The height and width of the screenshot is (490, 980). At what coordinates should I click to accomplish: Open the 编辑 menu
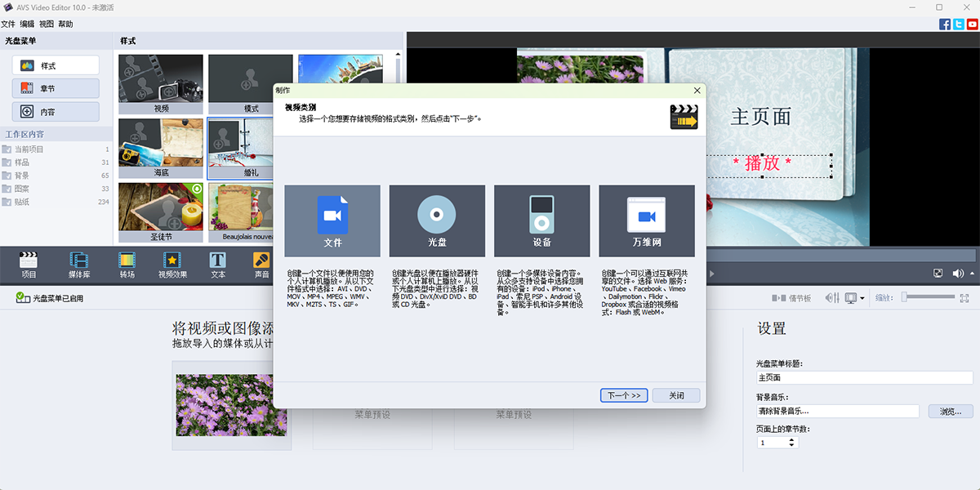pos(29,24)
